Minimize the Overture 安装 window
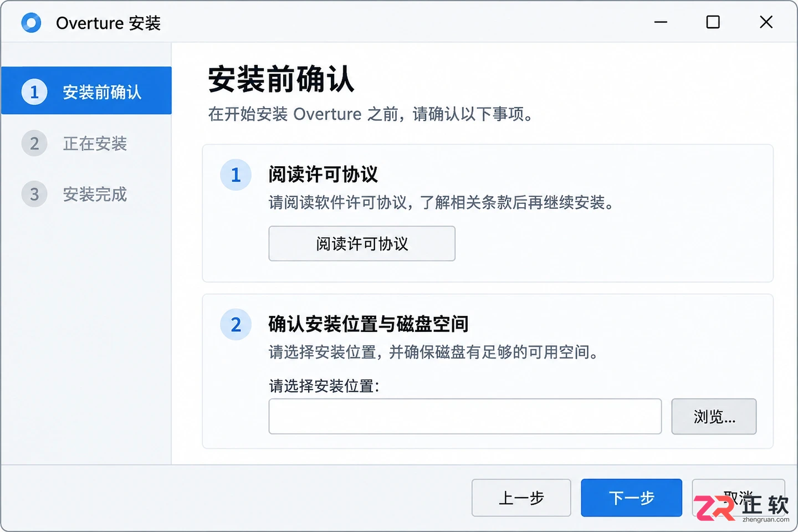The height and width of the screenshot is (532, 798). click(x=661, y=22)
